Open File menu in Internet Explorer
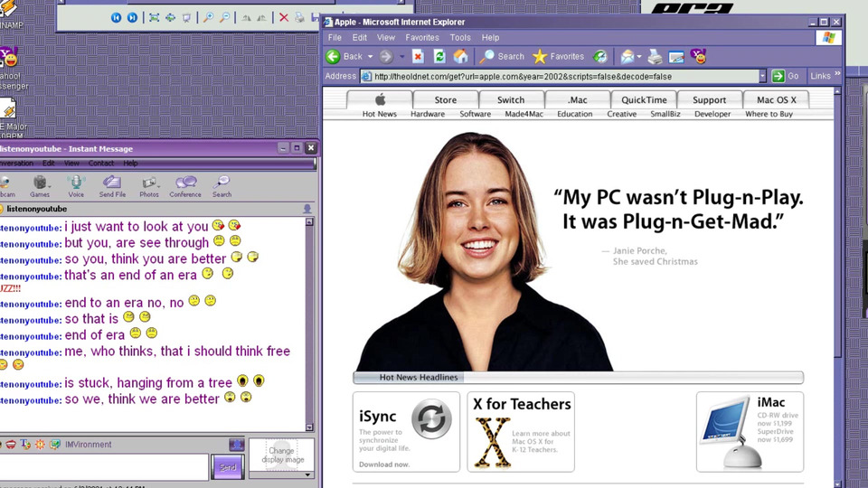This screenshot has width=868, height=488. tap(335, 38)
